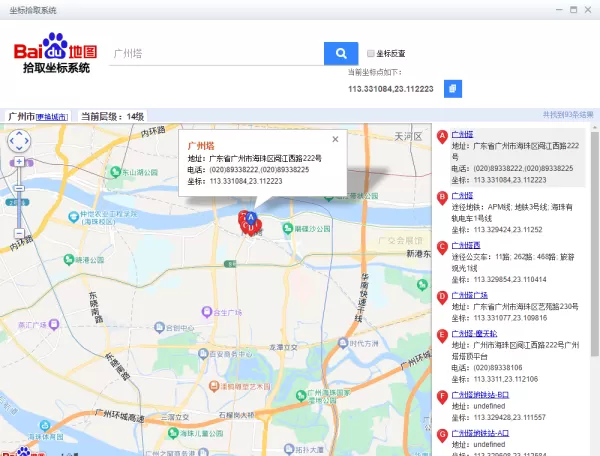This screenshot has width=600, height=456.
Task: Pan the map down with the arrow
Action: pos(19,148)
